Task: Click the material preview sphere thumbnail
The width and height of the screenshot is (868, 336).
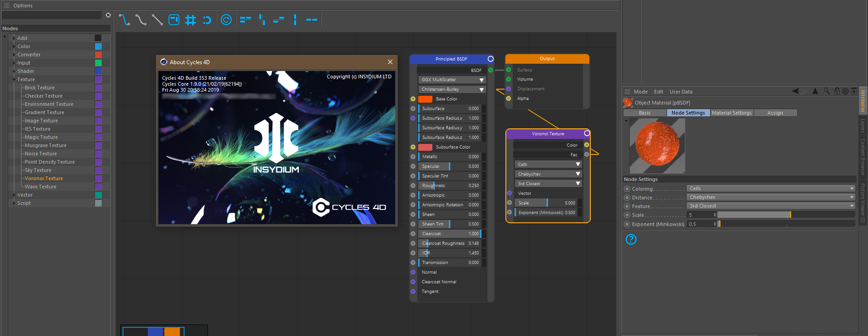Action: point(657,146)
